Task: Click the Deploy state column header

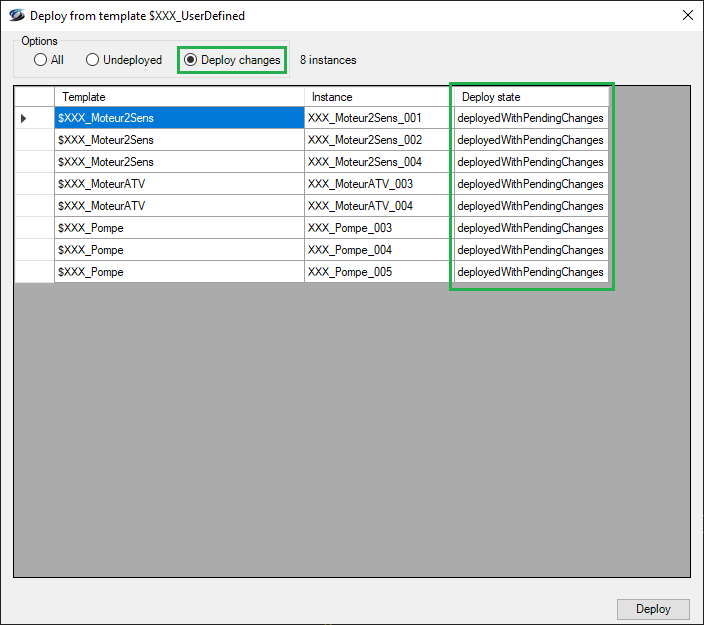Action: (529, 97)
